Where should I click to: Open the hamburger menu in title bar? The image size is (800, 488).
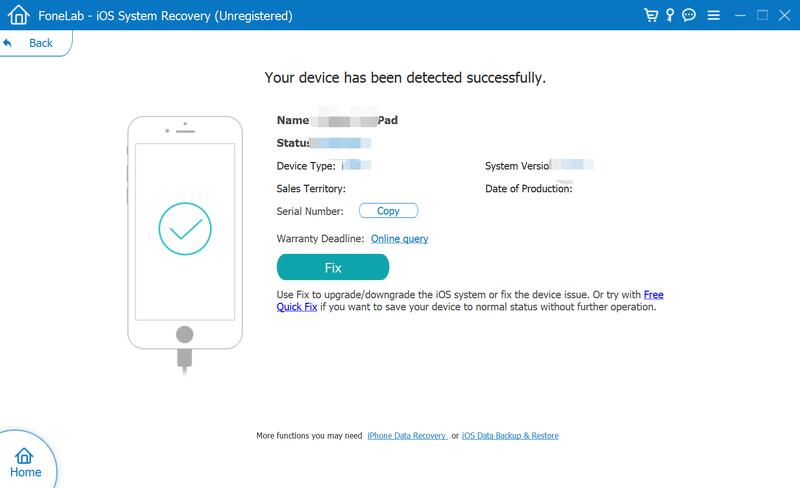coord(713,15)
